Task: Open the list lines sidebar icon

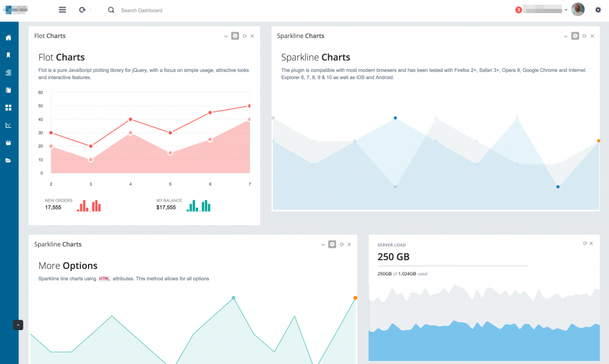Action: tap(8, 73)
